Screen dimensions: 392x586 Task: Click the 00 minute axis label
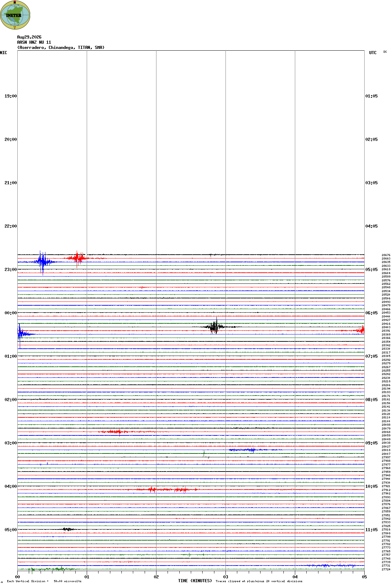click(17, 577)
